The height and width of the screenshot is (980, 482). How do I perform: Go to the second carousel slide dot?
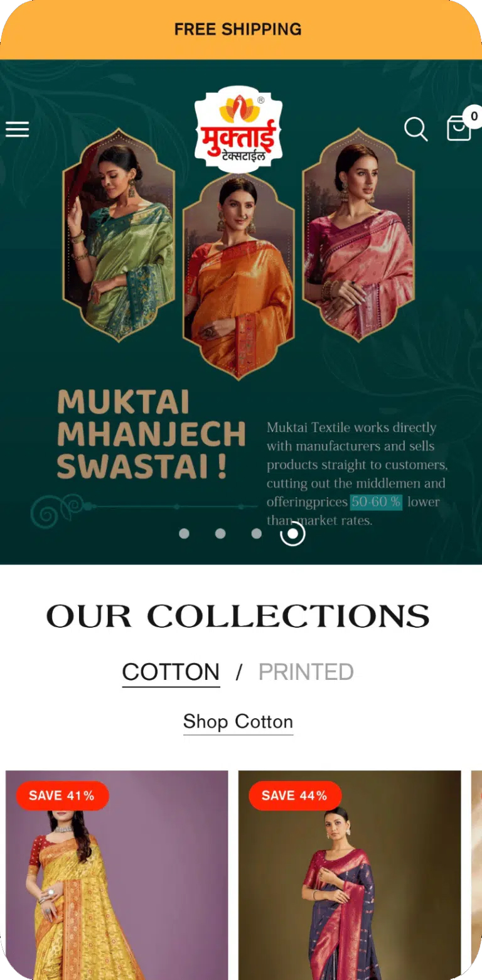(x=220, y=534)
